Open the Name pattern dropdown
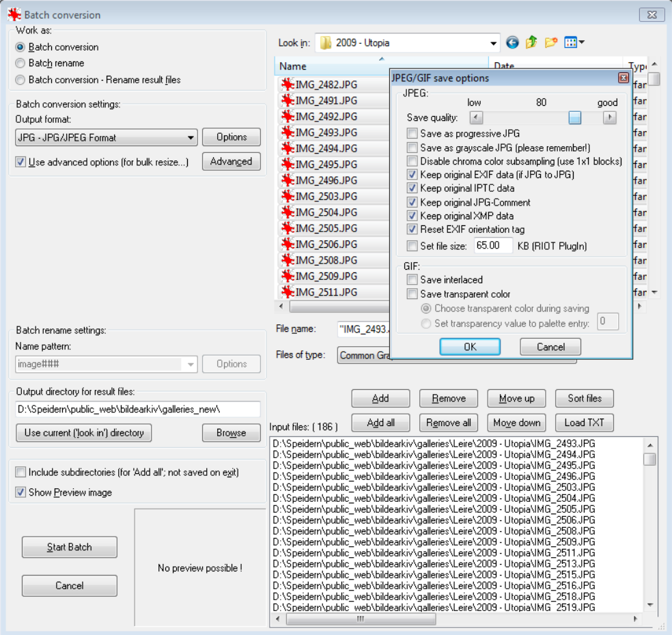The width and height of the screenshot is (672, 635). point(191,365)
